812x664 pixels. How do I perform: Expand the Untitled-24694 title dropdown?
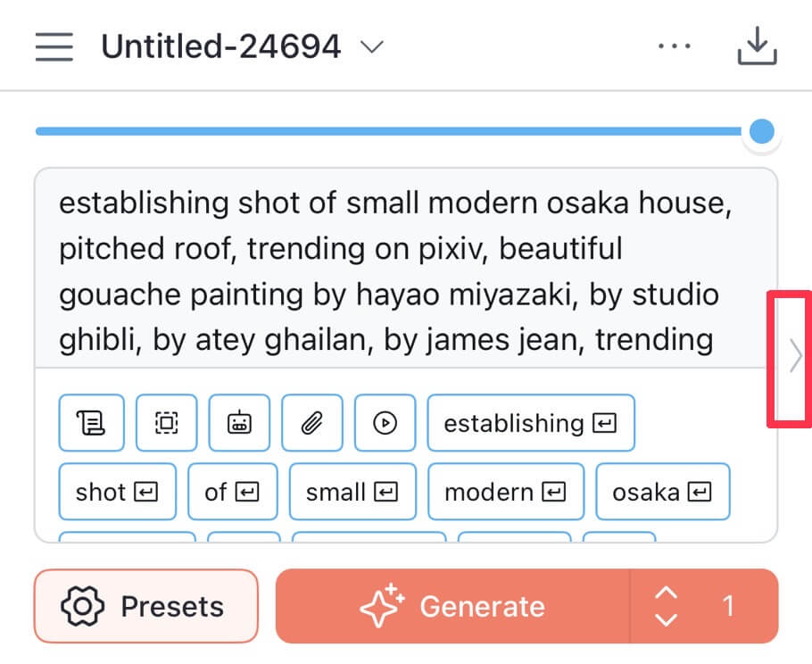point(371,47)
